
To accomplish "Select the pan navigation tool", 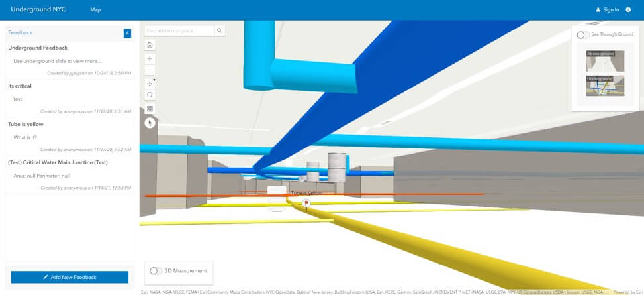I will 150,84.
